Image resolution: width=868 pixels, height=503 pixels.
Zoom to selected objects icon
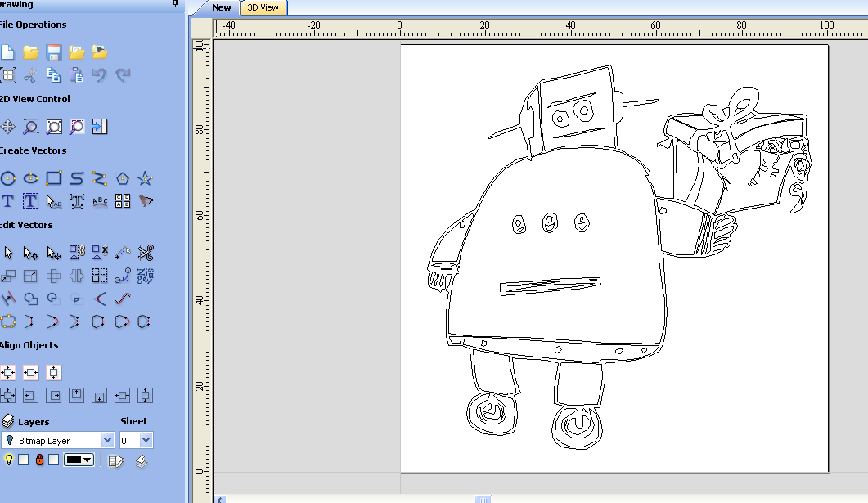(x=76, y=127)
